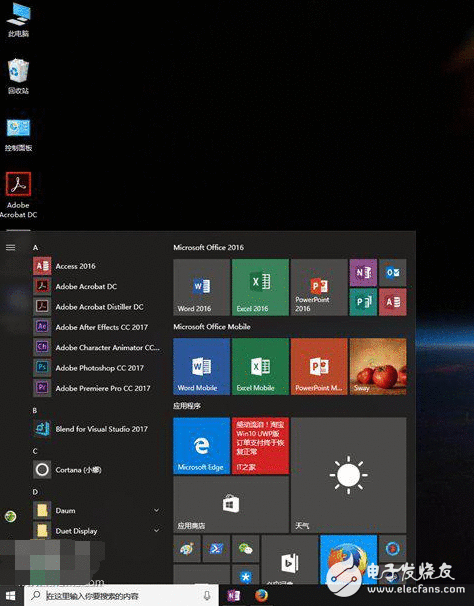Click the small purple OneNote tile
474x606 pixels.
tap(363, 272)
